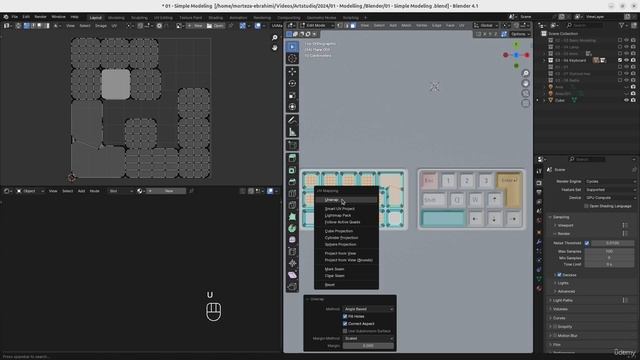Hide the Cube object in outliner
This screenshot has height=360, width=640.
point(627,100)
